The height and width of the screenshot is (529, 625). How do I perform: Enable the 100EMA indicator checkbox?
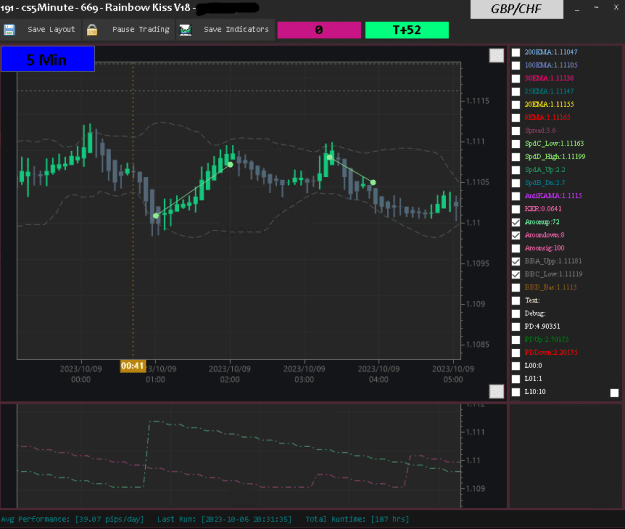[x=516, y=65]
